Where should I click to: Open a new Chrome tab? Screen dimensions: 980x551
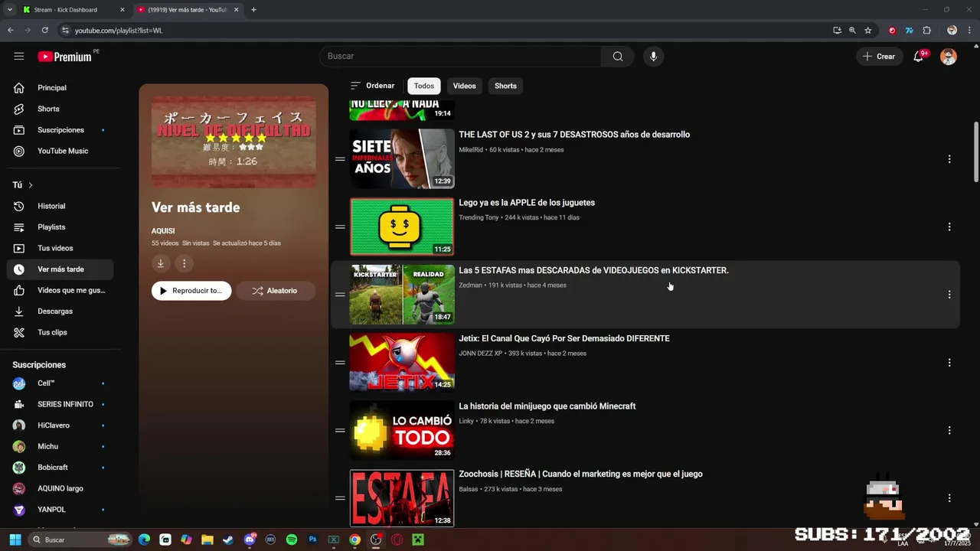[x=253, y=10]
